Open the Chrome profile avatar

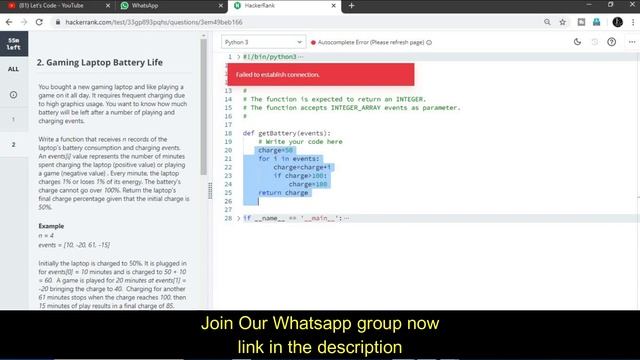click(618, 22)
